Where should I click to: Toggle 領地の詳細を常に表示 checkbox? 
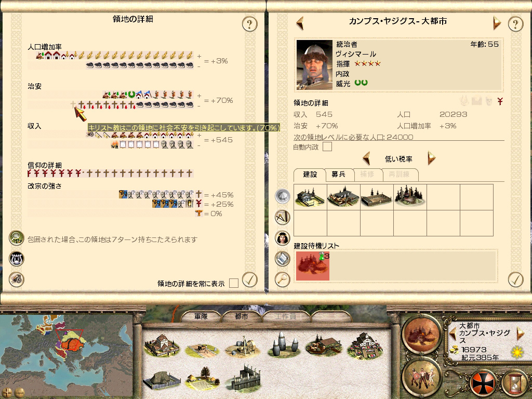tap(234, 283)
